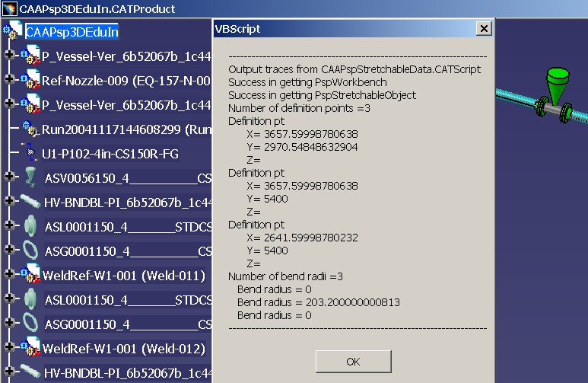The height and width of the screenshot is (383, 588).
Task: Expand the Ref-Nozzle-009 tree node
Action: click(9, 80)
